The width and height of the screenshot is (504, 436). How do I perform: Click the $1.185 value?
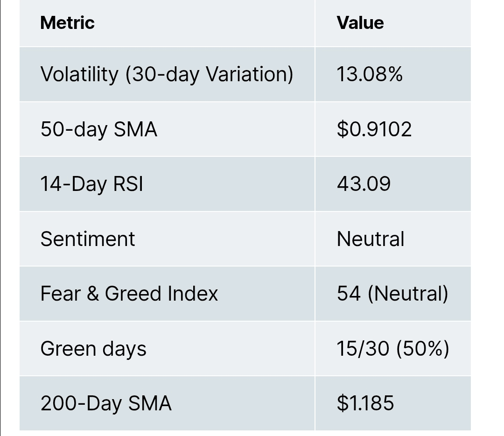click(365, 403)
